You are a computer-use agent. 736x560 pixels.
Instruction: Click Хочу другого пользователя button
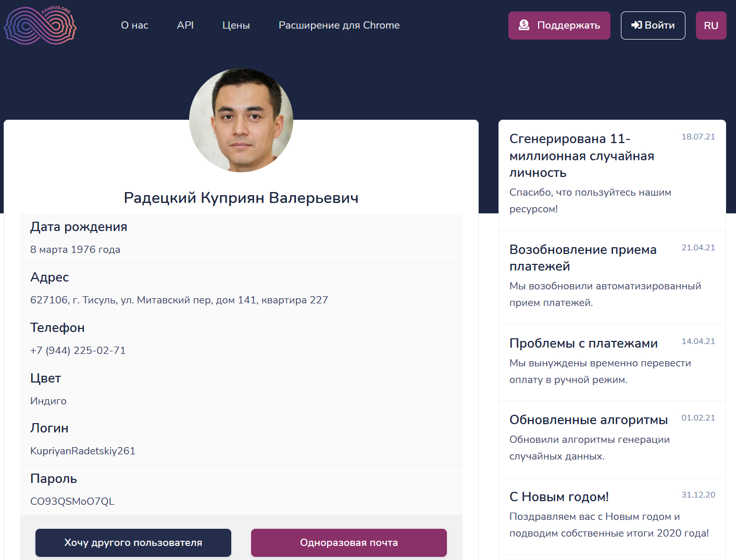click(133, 542)
